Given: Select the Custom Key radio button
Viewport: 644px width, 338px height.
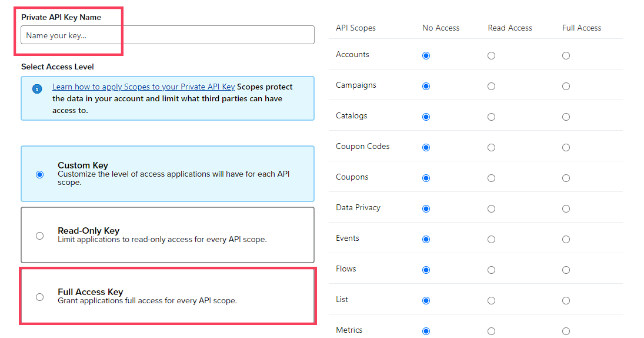Looking at the screenshot, I should [39, 174].
